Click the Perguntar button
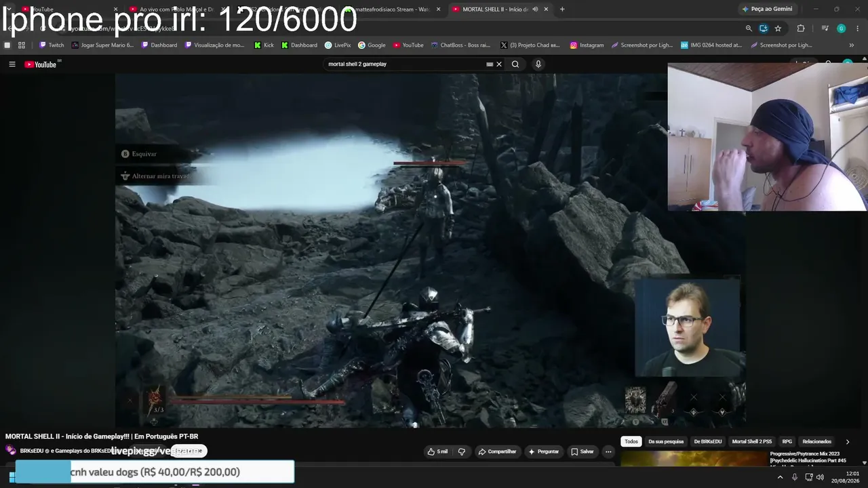Image resolution: width=868 pixels, height=488 pixels. tap(544, 451)
